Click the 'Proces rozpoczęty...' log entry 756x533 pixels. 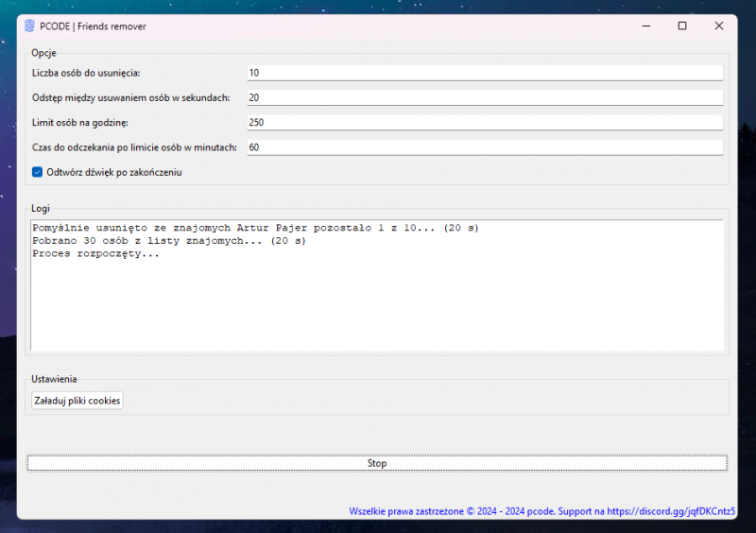point(95,253)
